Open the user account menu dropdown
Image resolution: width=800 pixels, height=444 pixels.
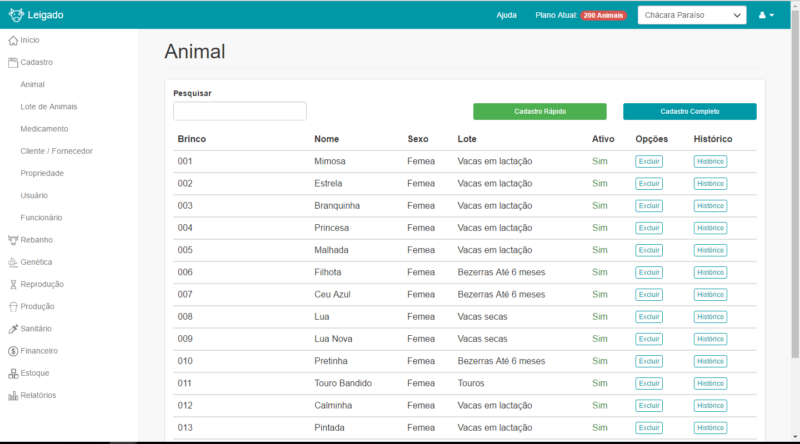767,15
